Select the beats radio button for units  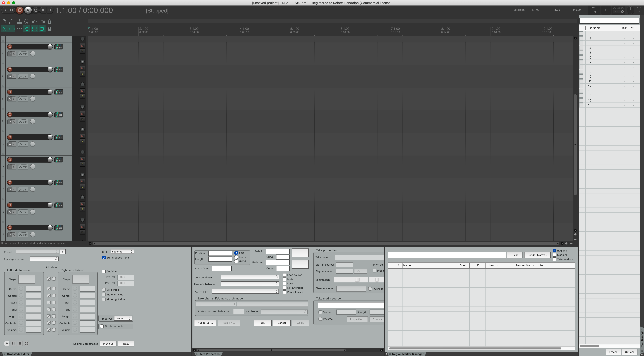pos(236,257)
